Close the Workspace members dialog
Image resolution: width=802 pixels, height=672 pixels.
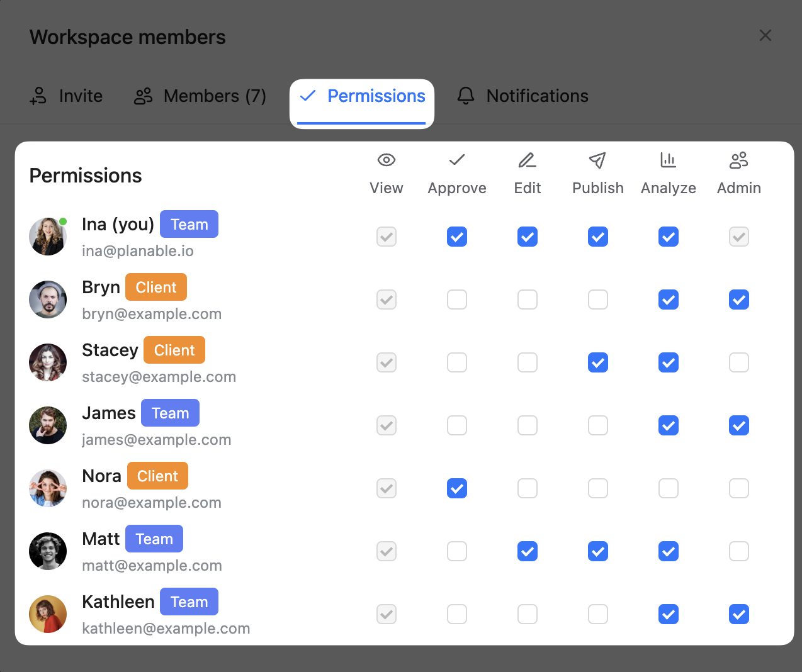(x=765, y=36)
